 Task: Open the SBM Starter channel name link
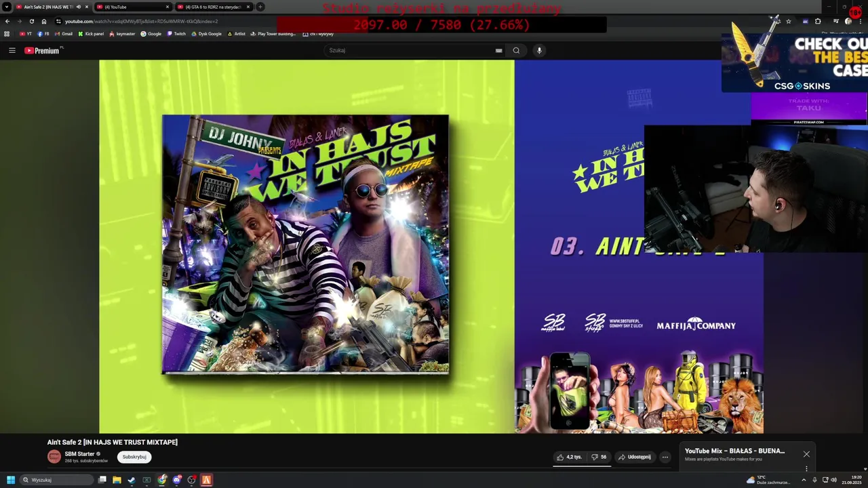coord(79,454)
